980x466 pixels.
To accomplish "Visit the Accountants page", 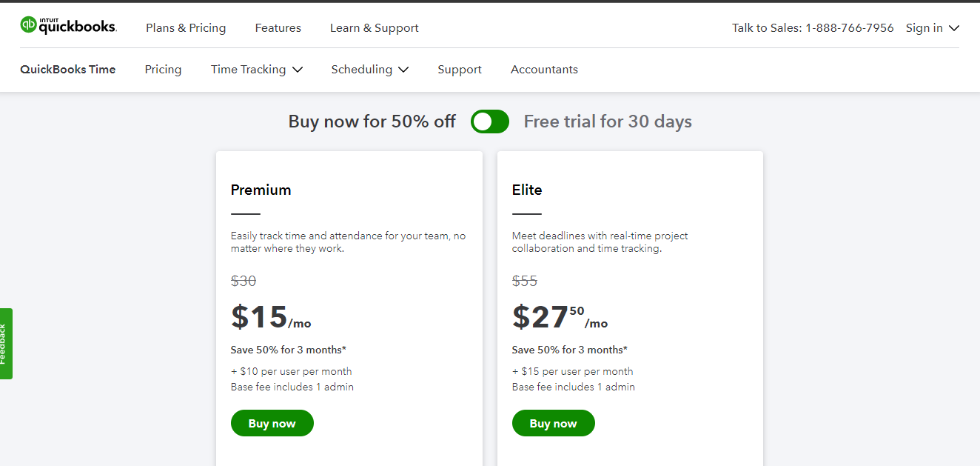I will click(x=544, y=70).
